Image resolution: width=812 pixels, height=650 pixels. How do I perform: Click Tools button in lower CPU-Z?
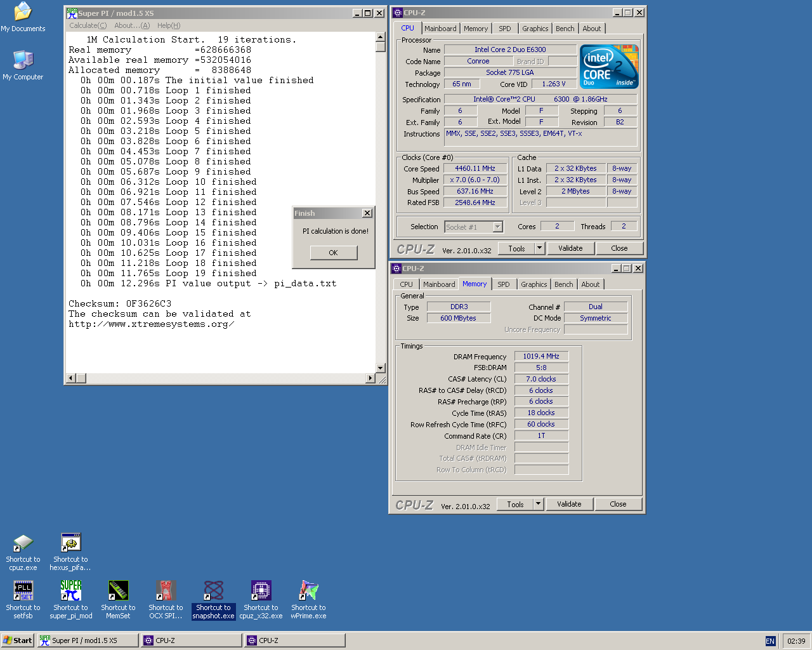pyautogui.click(x=515, y=504)
